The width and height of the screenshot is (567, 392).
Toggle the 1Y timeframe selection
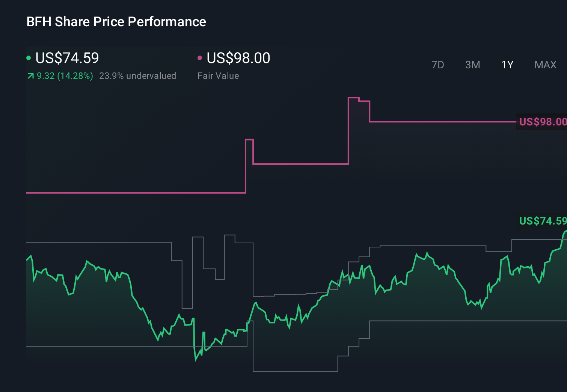coord(507,65)
